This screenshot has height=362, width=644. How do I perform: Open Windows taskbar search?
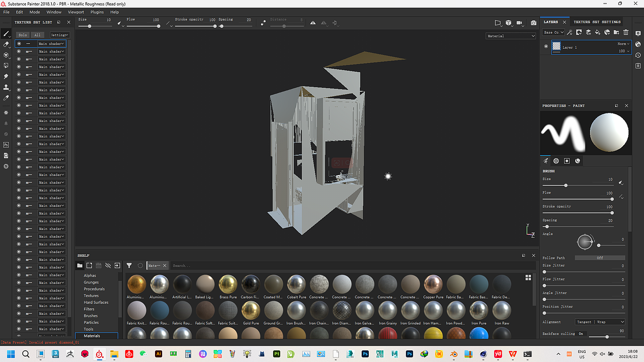26,354
